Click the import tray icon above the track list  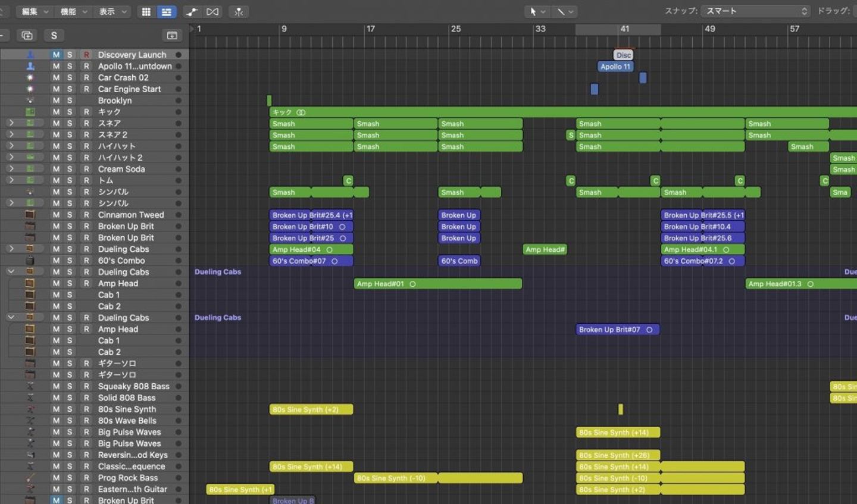point(172,36)
